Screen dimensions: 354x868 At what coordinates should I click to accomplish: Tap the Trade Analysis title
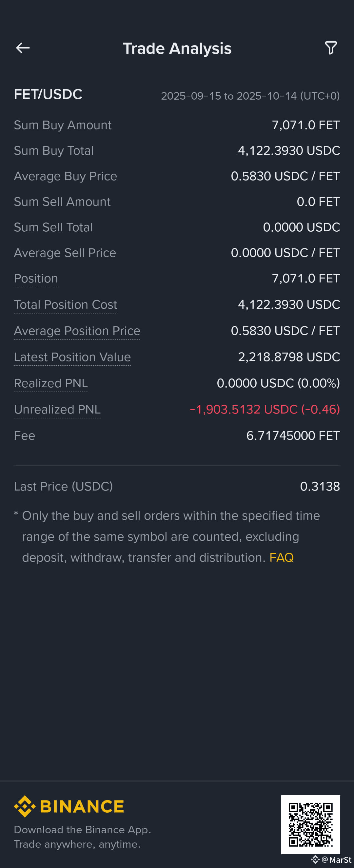click(x=177, y=48)
